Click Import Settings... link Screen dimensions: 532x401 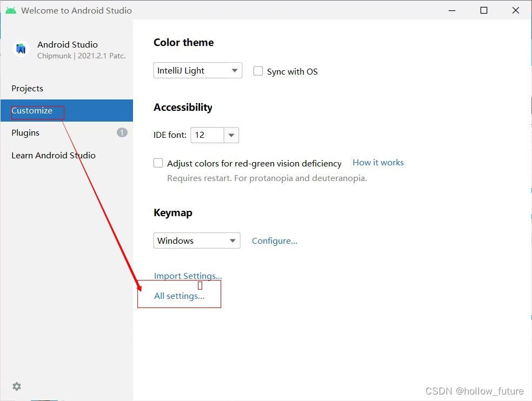tap(188, 276)
